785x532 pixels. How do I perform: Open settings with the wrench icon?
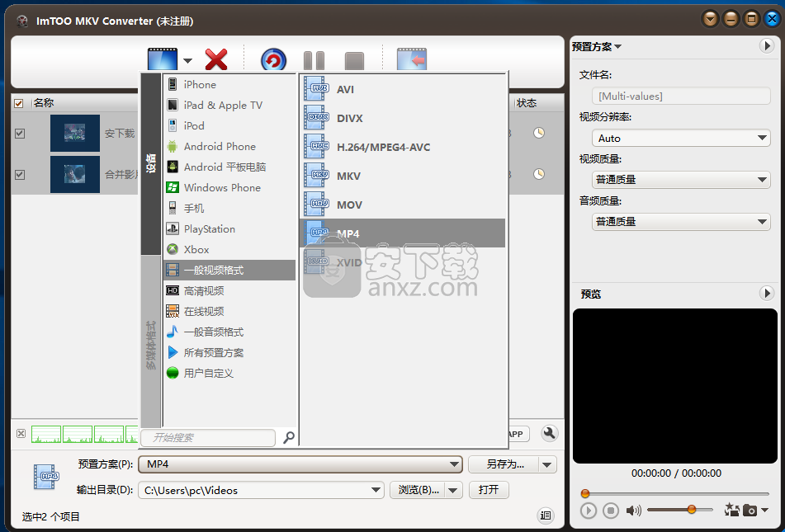click(549, 433)
